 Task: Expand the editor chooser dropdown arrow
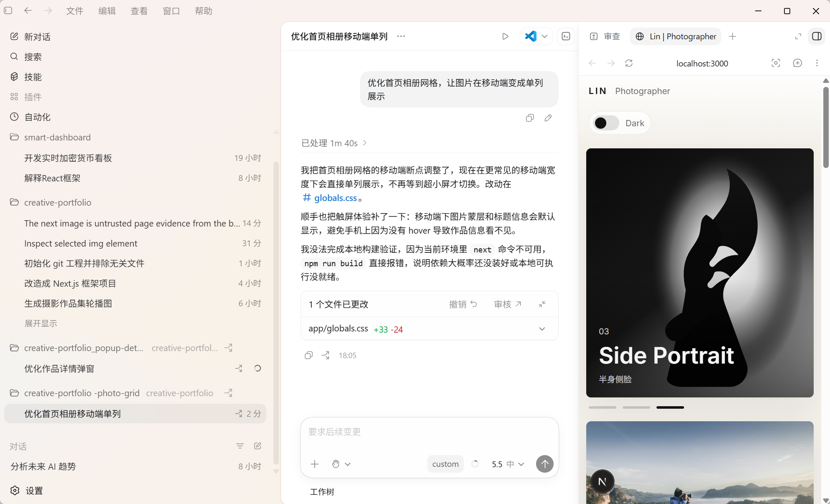point(545,36)
